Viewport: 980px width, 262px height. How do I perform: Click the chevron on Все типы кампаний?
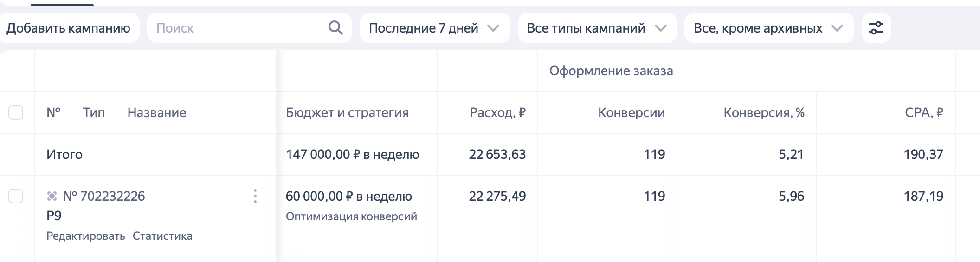(x=660, y=28)
